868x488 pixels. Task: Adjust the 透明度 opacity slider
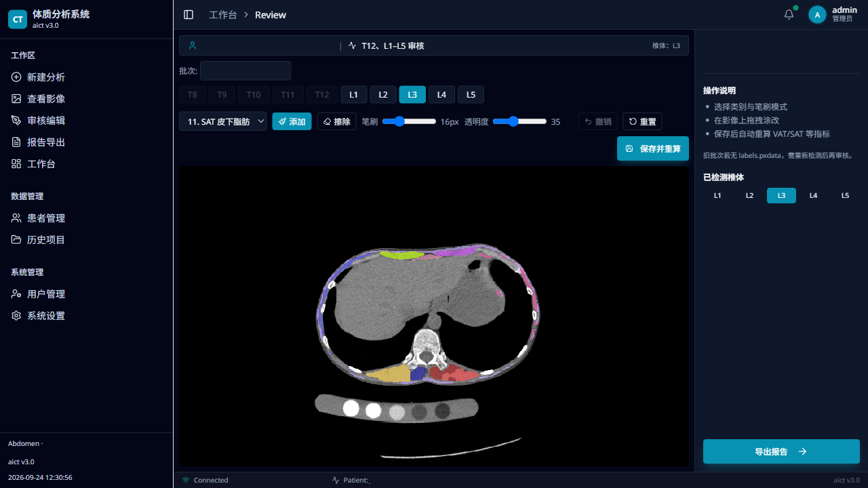click(x=519, y=121)
